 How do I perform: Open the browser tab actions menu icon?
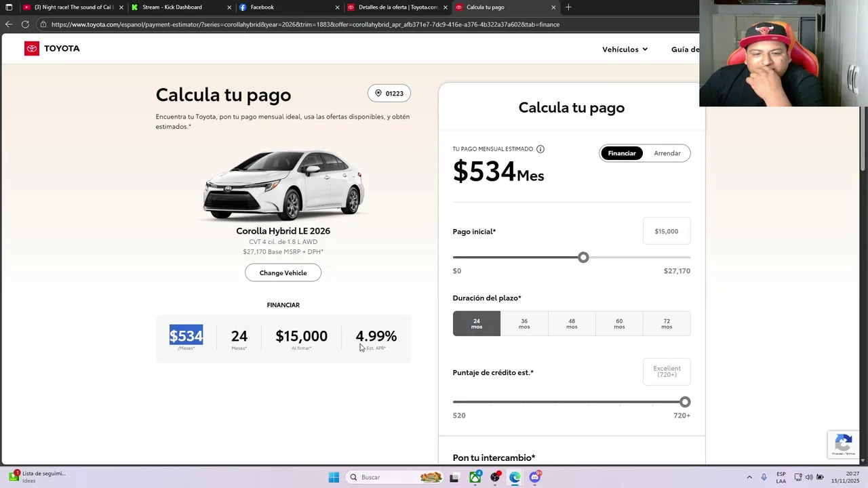[9, 7]
